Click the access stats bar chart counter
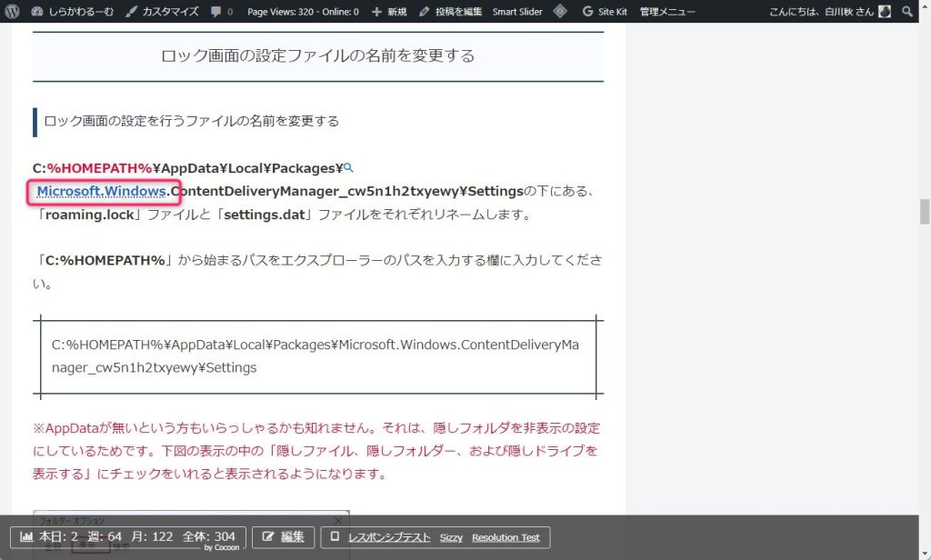 (x=128, y=537)
